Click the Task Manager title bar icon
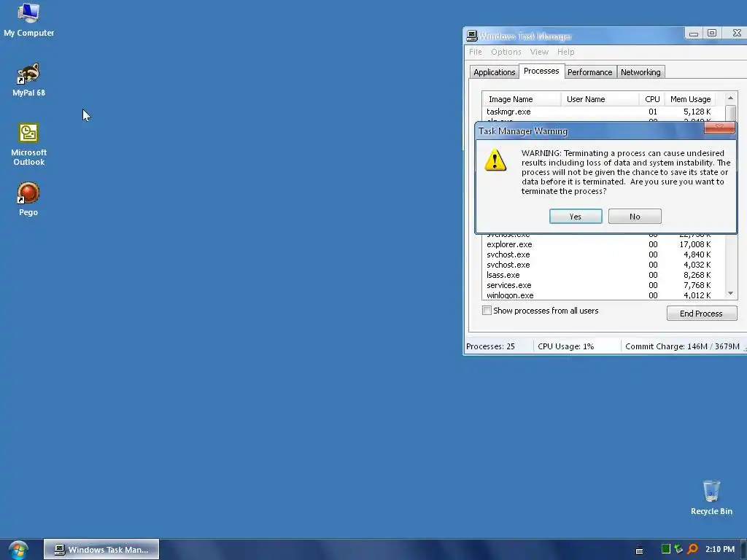Screen dimensions: 747x560 [x=472, y=36]
